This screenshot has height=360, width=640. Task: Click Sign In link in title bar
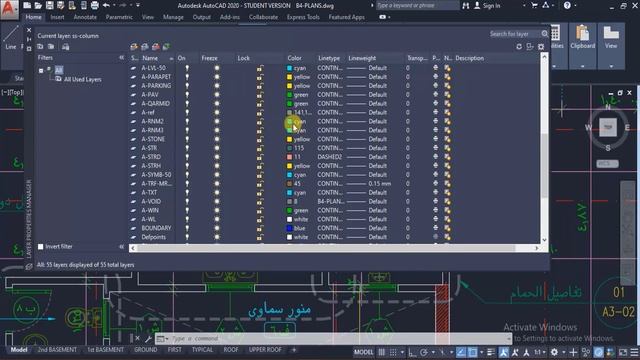point(491,6)
